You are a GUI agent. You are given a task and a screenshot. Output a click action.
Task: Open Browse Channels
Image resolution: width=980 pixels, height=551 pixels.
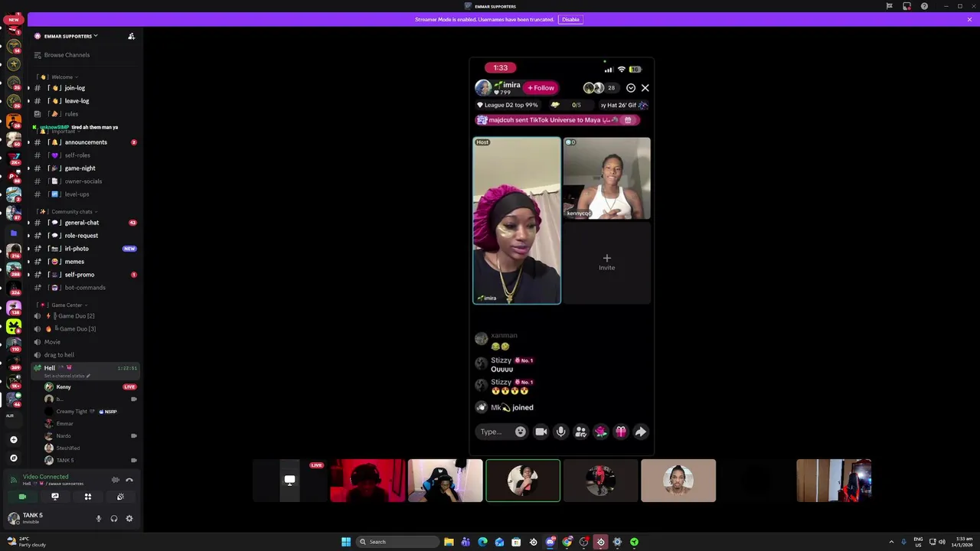coord(67,55)
